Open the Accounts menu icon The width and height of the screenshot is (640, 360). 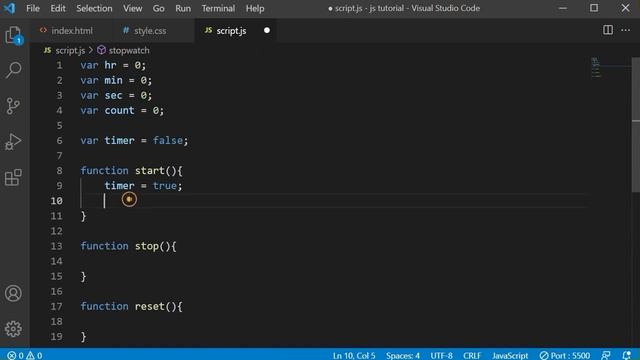tap(13, 293)
